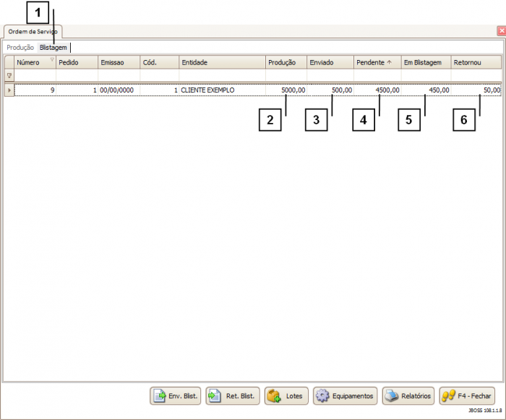Click the row indicator arrow for order 9
506x420 pixels.
[9, 90]
